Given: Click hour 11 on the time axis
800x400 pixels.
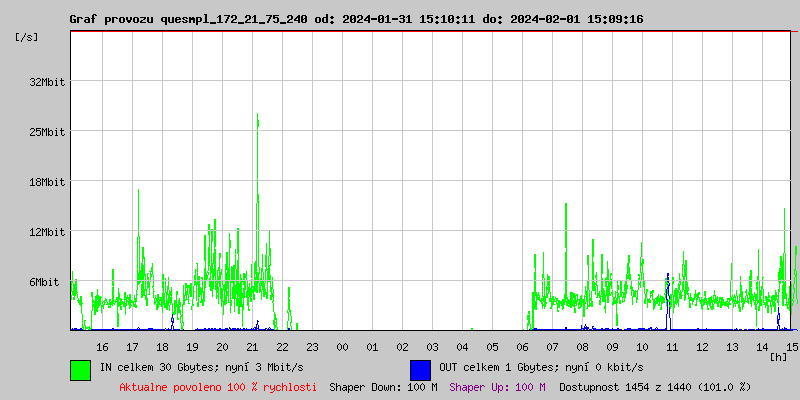Looking at the screenshot, I should 672,346.
